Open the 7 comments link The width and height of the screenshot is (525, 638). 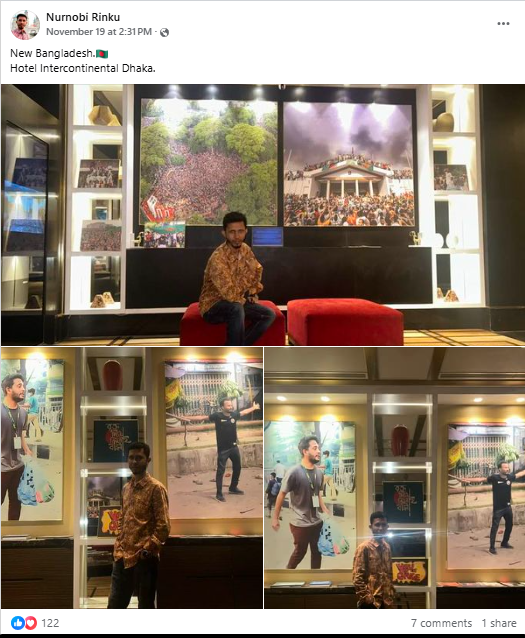pos(441,623)
